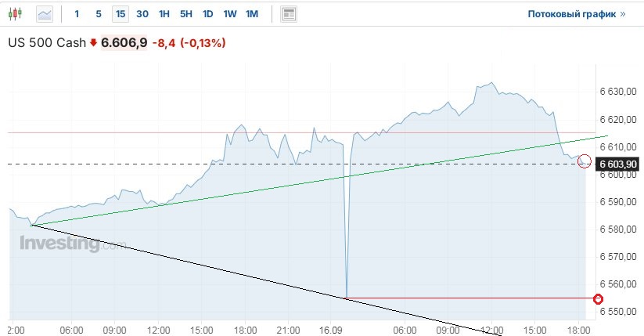Click the Investing.com watermark logo
Screen dimensions: 644x336
coord(72,244)
